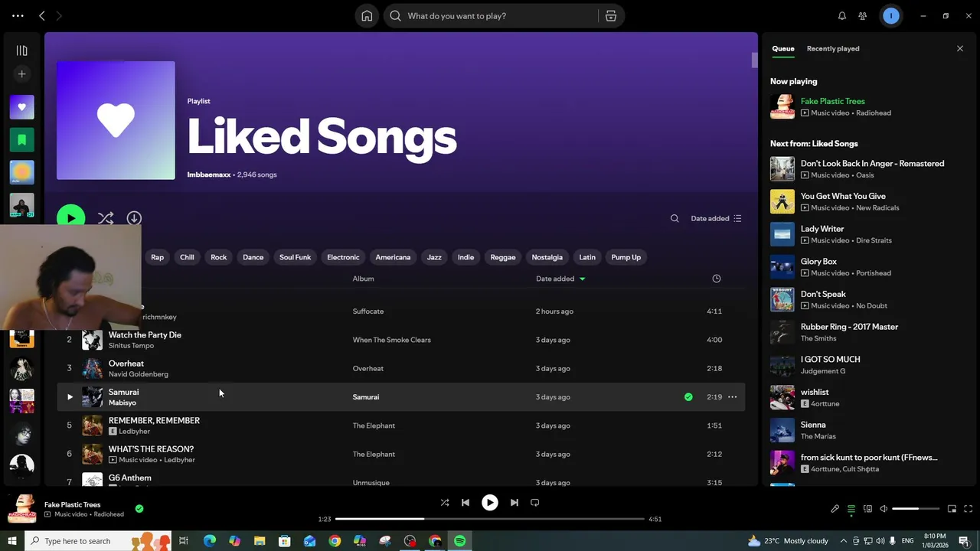
Task: Expand the system tray hidden icons chevron
Action: tap(843, 541)
